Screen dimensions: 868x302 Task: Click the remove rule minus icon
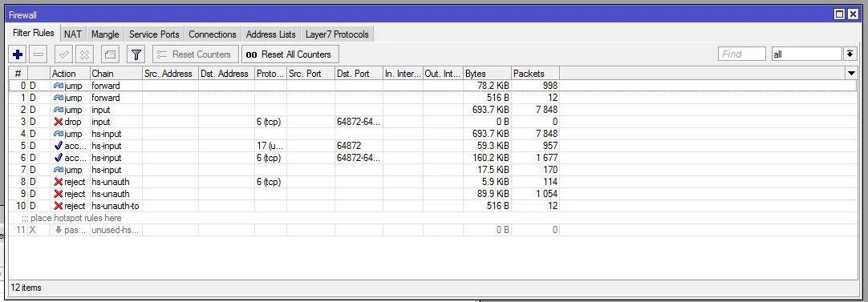point(39,54)
